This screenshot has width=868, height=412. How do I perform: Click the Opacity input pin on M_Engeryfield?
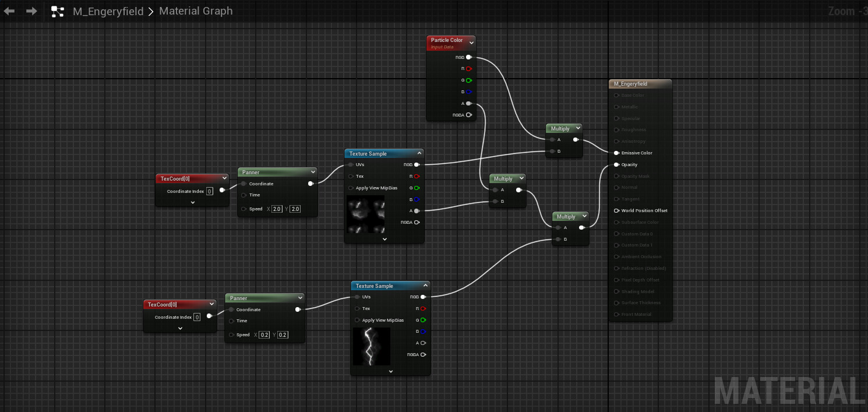tap(616, 164)
